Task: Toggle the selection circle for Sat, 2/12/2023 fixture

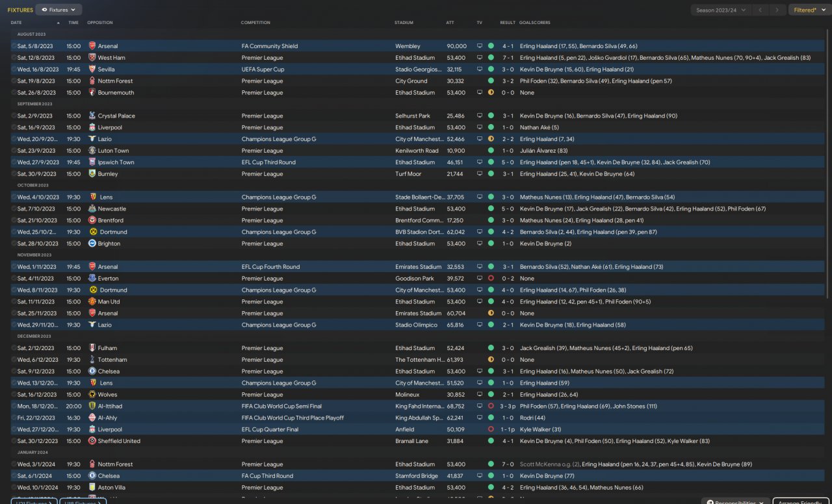Action: pyautogui.click(x=14, y=348)
